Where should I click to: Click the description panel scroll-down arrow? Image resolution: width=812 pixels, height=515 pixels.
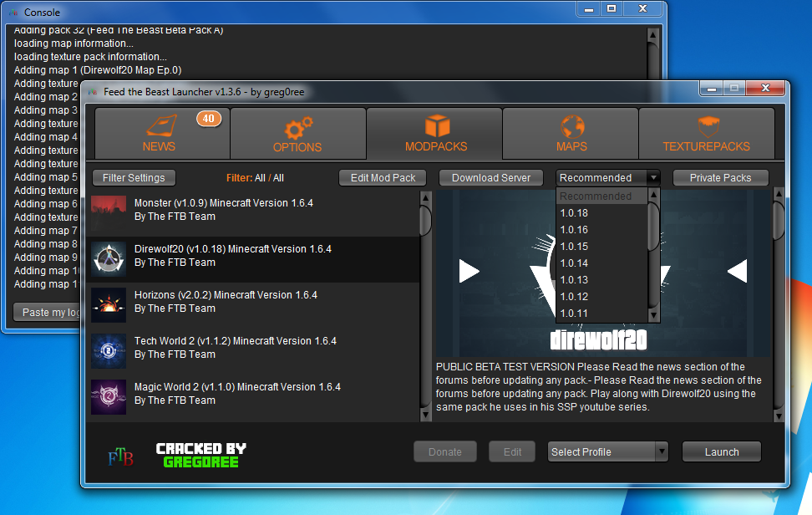779,415
